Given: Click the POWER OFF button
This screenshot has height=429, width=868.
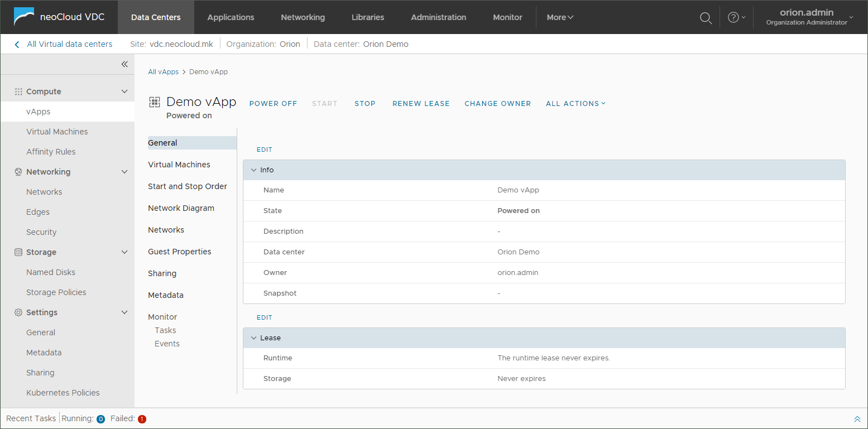Looking at the screenshot, I should pyautogui.click(x=273, y=104).
